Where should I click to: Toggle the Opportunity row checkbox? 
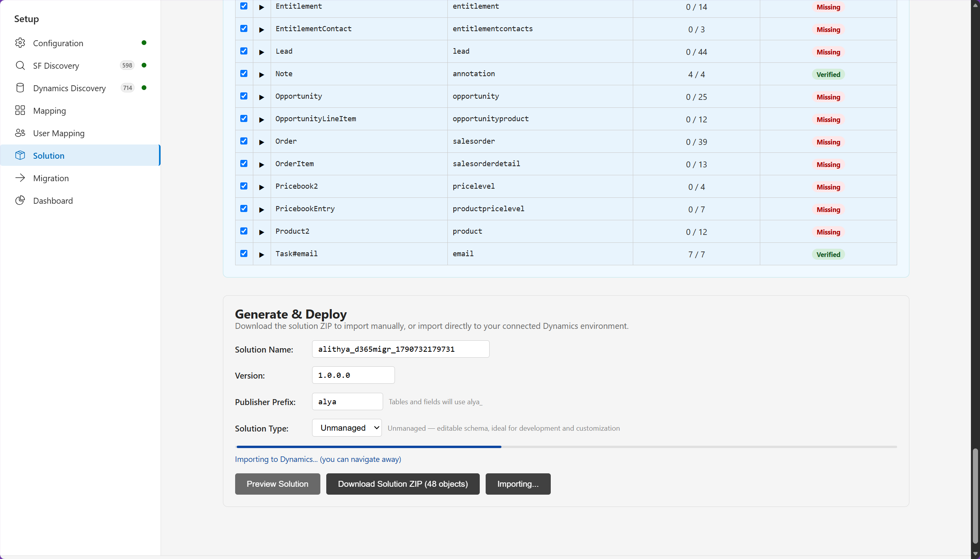(x=244, y=96)
